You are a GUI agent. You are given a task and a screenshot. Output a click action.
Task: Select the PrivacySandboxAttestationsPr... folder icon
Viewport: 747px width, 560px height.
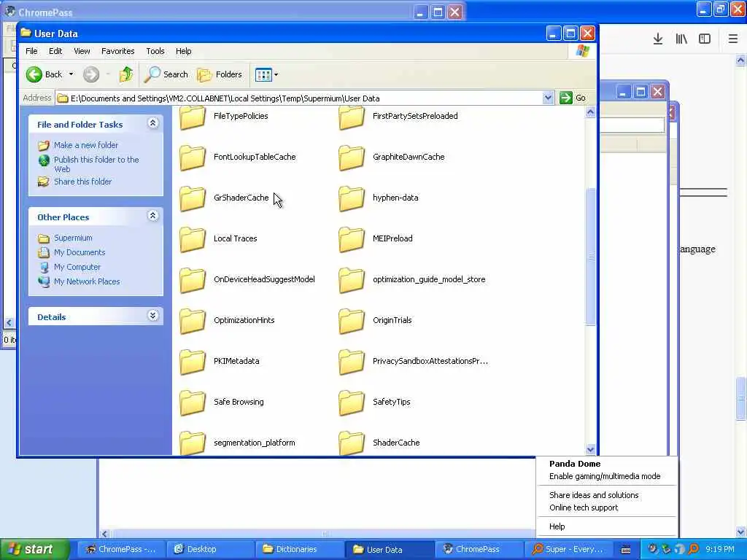(352, 362)
